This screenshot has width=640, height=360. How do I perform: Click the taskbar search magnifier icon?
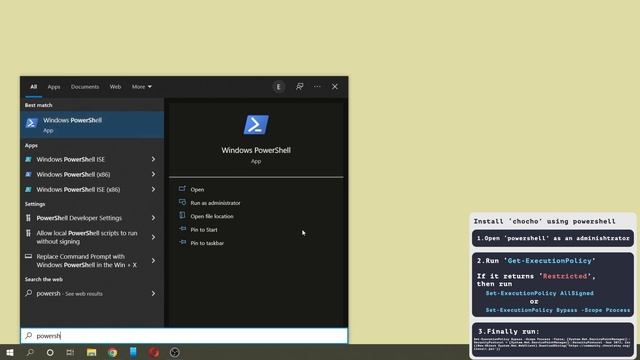pos(30,352)
